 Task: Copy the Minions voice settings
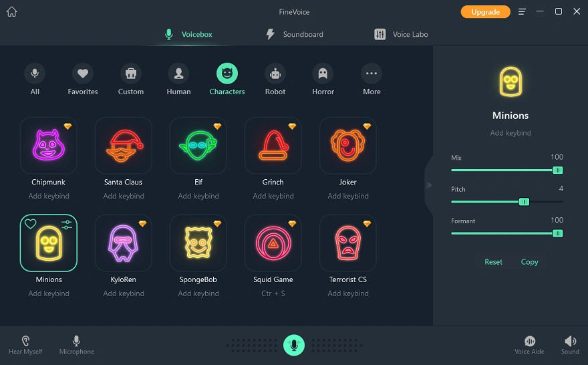click(x=529, y=262)
